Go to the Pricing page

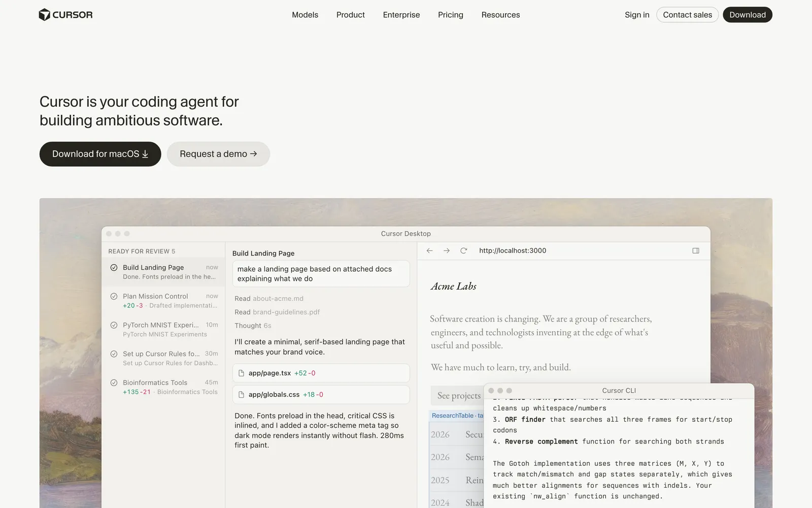(451, 15)
